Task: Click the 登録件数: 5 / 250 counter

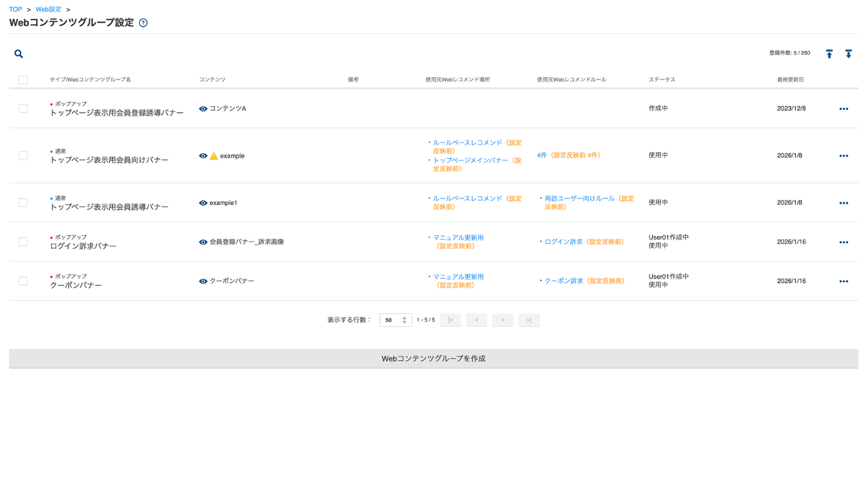Action: click(x=789, y=53)
